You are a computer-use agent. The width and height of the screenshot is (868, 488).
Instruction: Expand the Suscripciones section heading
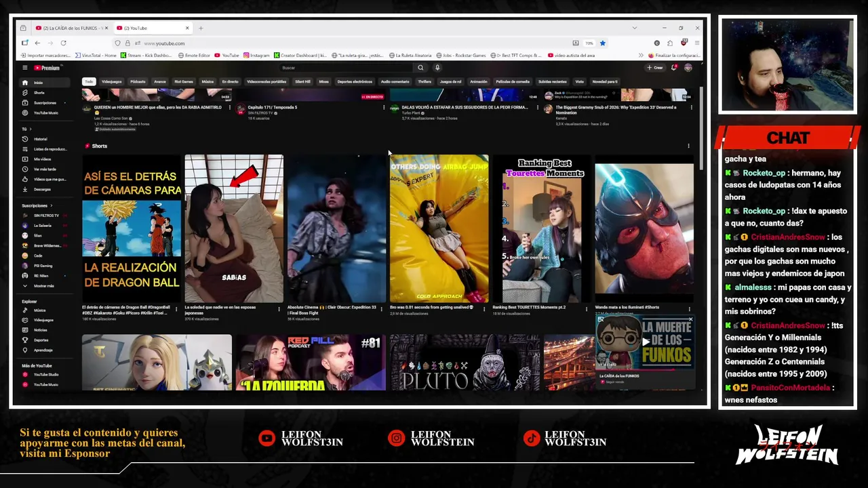point(37,205)
